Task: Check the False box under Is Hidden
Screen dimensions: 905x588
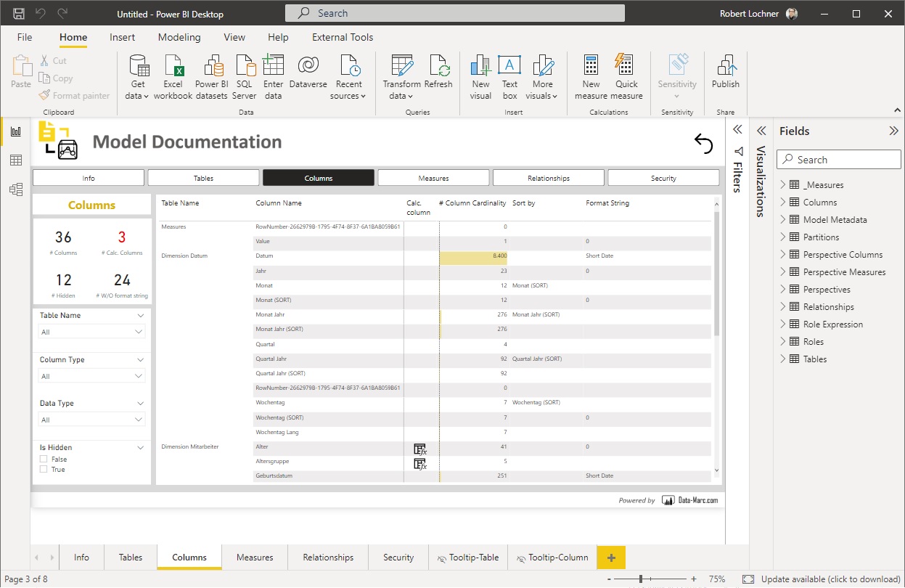Action: pyautogui.click(x=42, y=458)
